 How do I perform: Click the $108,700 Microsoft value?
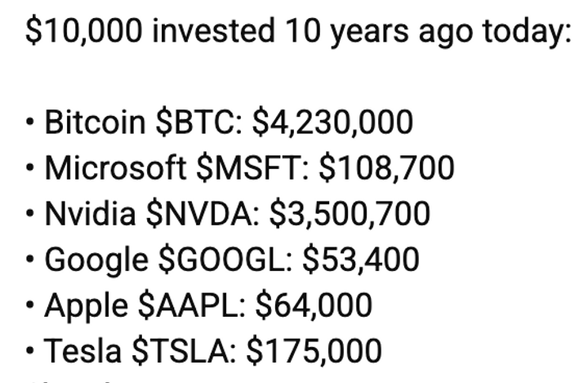click(386, 168)
